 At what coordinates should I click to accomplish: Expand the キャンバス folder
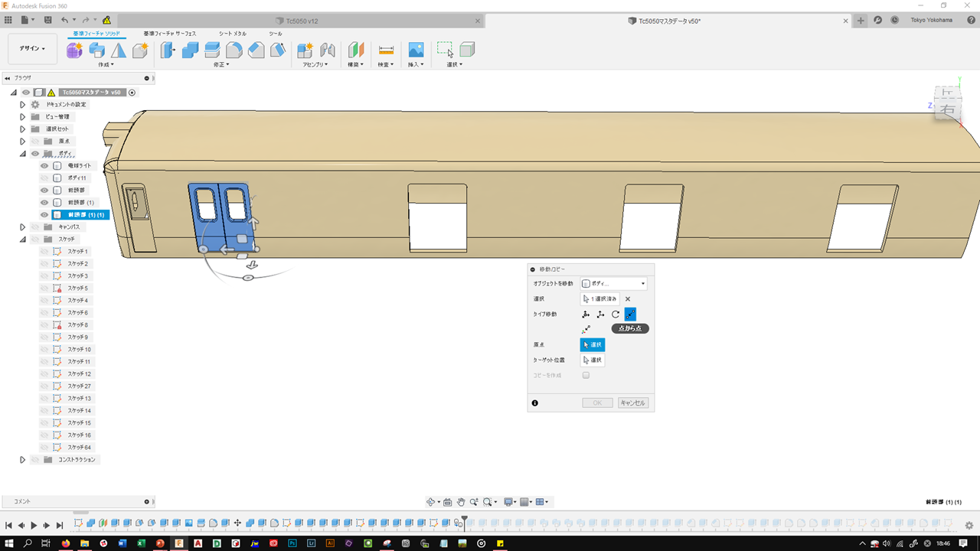pos(23,227)
